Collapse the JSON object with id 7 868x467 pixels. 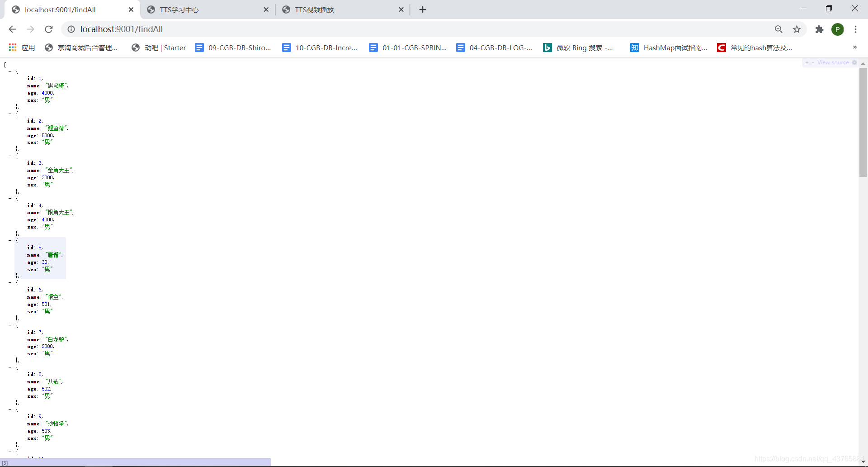tap(10, 325)
